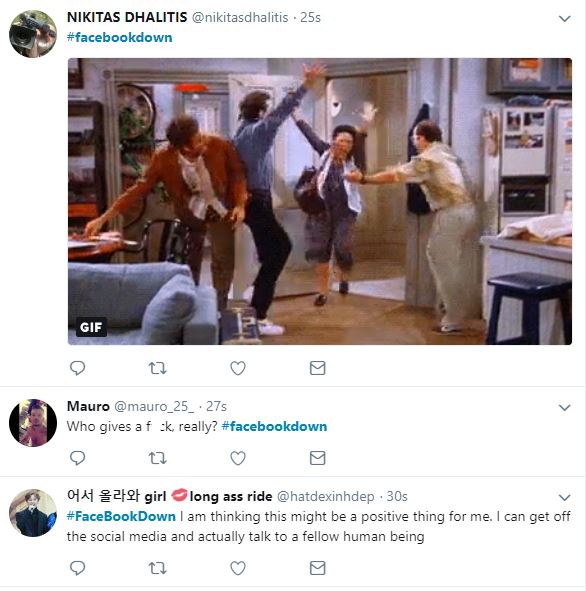The height and width of the screenshot is (591, 586).
Task: Open #FaceBookDown hashtag in the third tweet
Action: tap(121, 516)
